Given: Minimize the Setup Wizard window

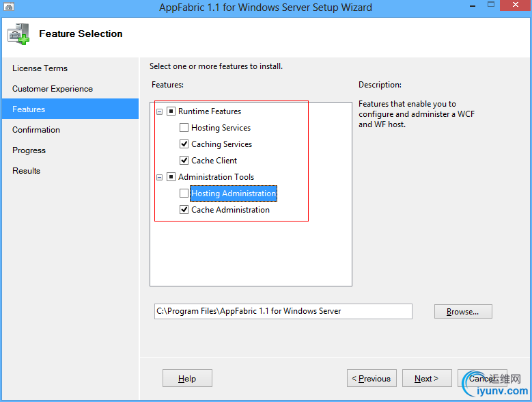Looking at the screenshot, I should (473, 5).
